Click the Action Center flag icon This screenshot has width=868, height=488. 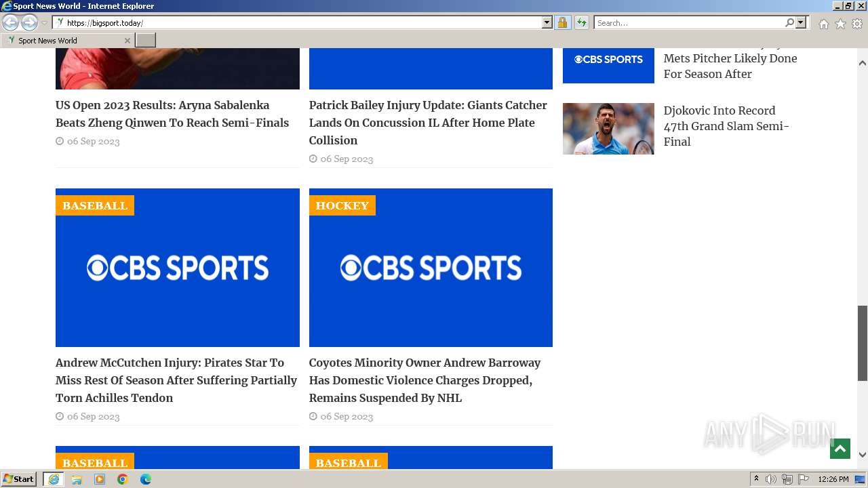click(x=804, y=479)
